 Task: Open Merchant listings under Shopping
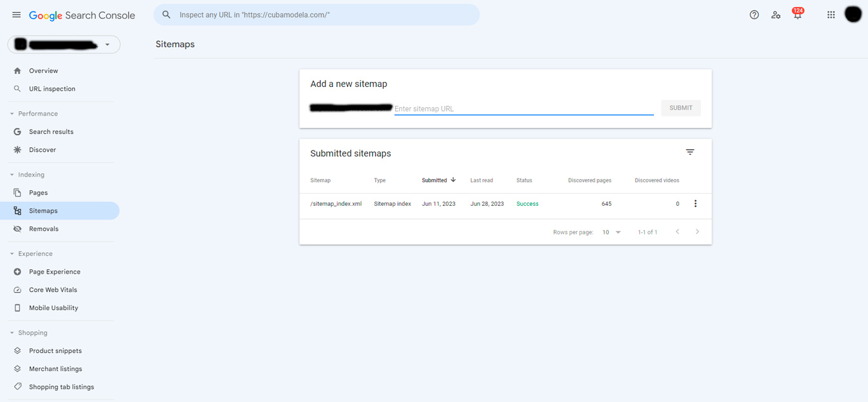click(55, 368)
